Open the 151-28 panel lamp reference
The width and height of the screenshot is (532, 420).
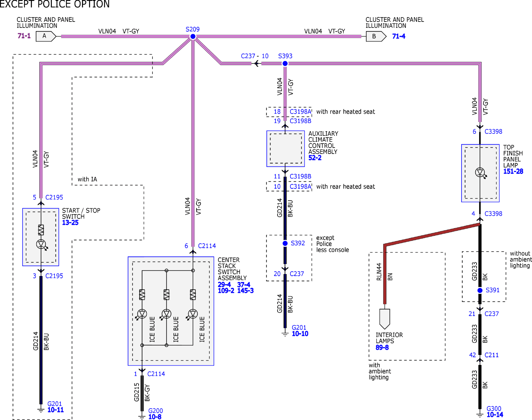coord(513,172)
